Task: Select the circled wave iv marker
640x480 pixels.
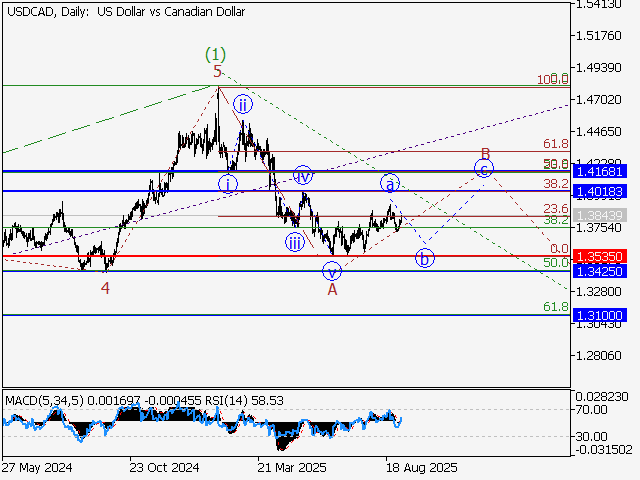Action: [303, 177]
